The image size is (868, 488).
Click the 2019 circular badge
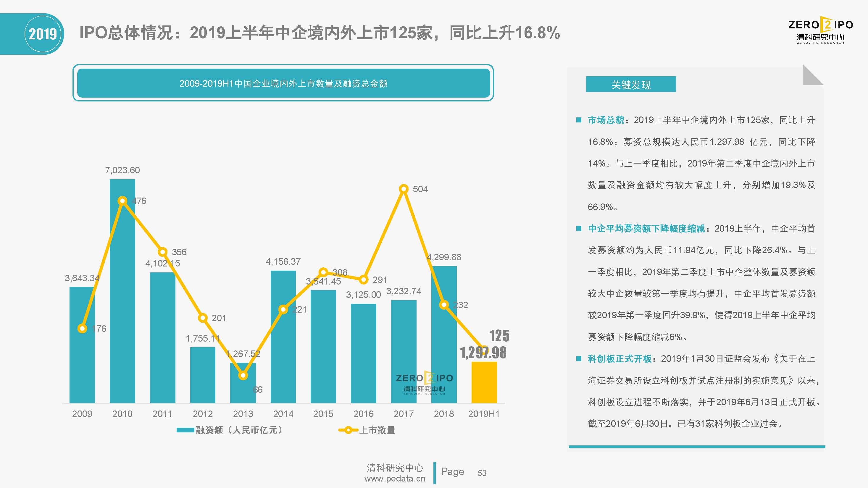click(43, 34)
